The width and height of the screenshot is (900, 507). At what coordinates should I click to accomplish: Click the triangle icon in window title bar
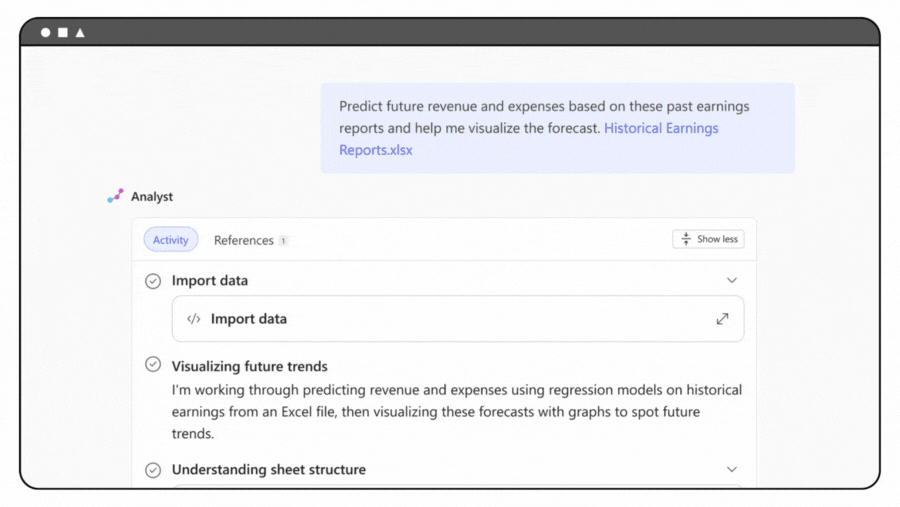(80, 33)
